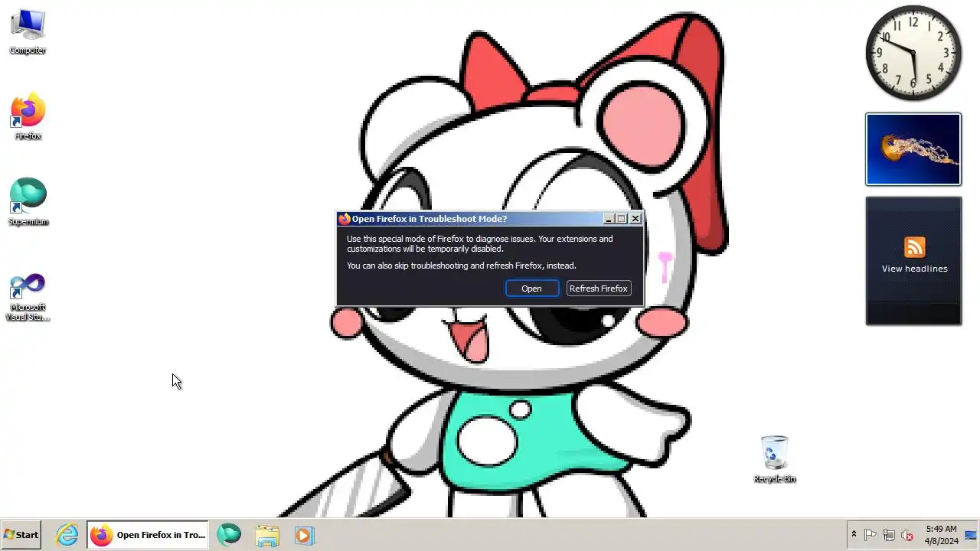Open Windows Explorer from taskbar

pos(266,535)
